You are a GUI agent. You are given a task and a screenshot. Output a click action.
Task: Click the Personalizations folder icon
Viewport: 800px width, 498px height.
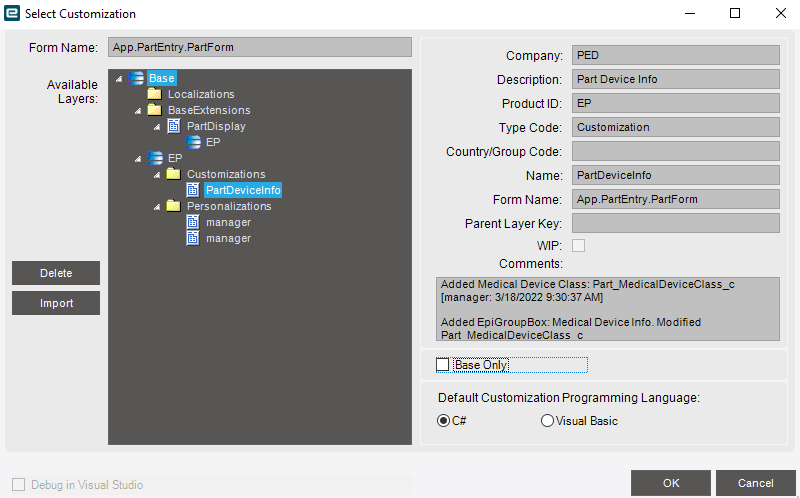pos(174,206)
